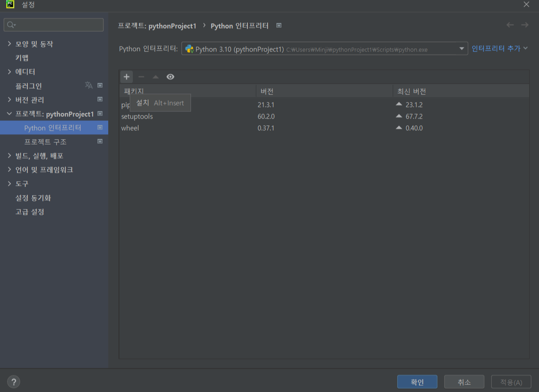Click the 취소 button

464,382
